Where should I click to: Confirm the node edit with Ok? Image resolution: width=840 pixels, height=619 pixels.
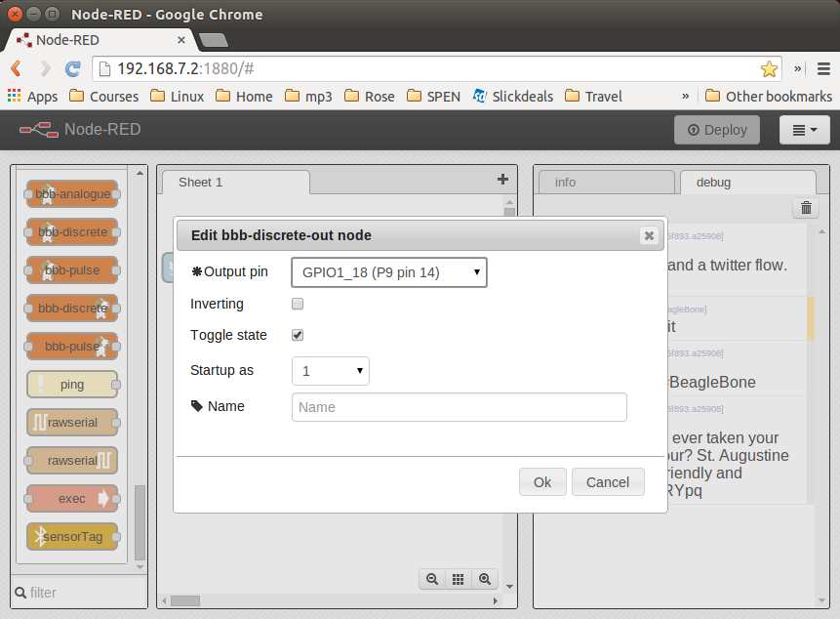point(542,481)
